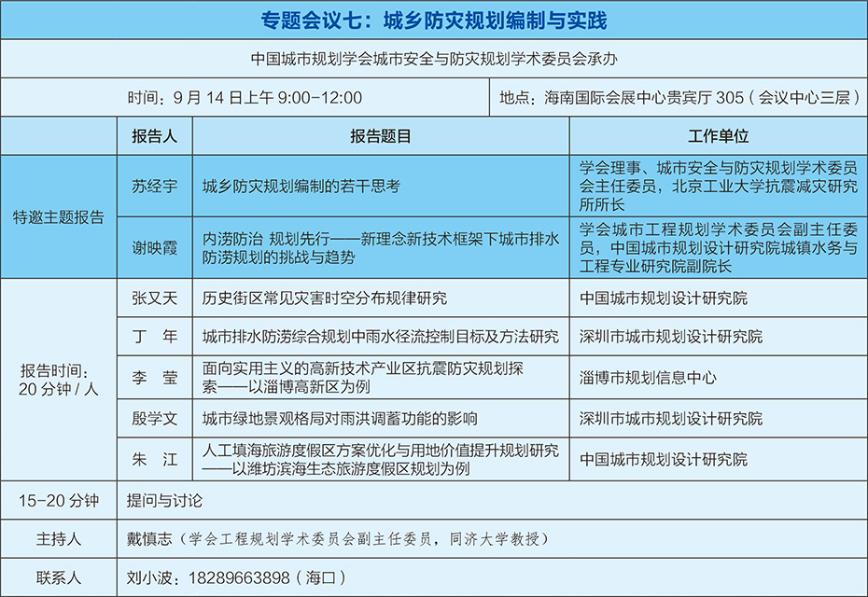This screenshot has height=597, width=868.
Task: Click the 提问与讨论 cell
Action: [164, 501]
